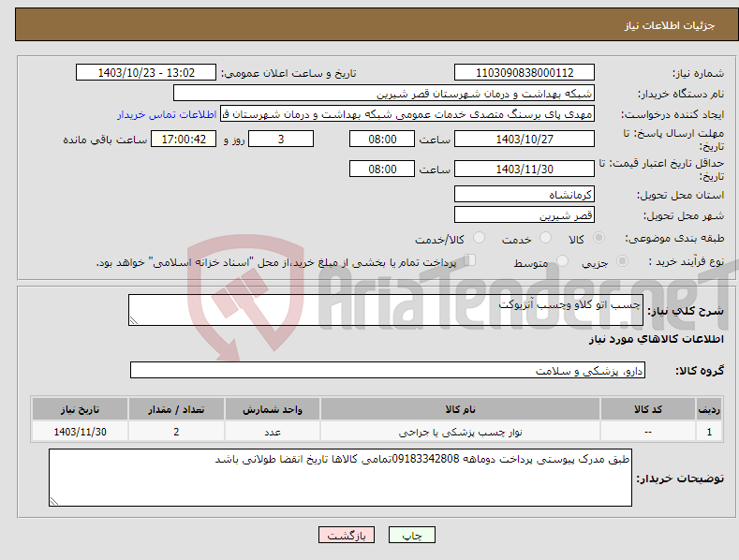Select the کالا radio button
Viewport: 739px width, 560px height.
(x=599, y=238)
